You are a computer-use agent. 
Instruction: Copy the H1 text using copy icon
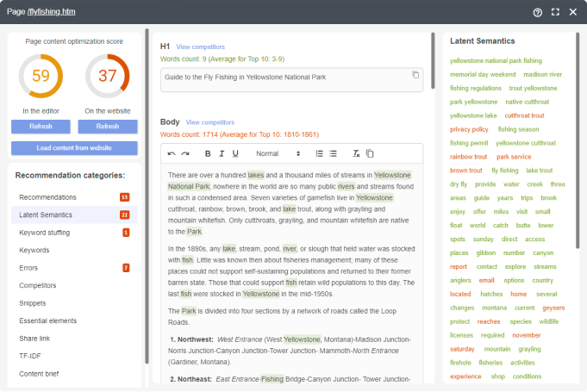pyautogui.click(x=415, y=76)
